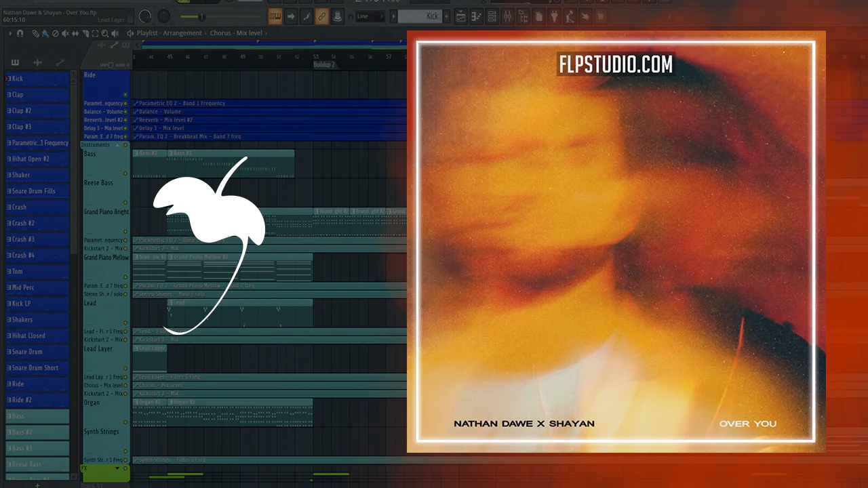Show pattern clips in the picker

pyautogui.click(x=15, y=62)
